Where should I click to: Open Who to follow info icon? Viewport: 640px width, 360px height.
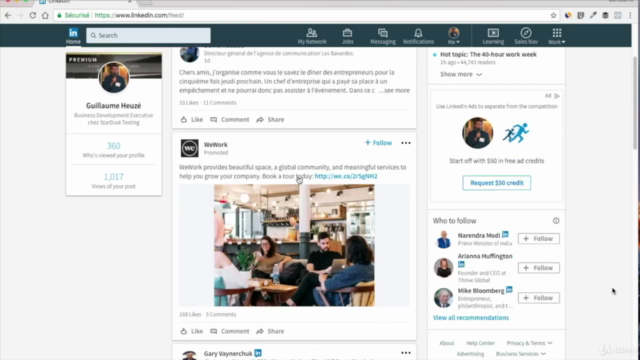(556, 221)
